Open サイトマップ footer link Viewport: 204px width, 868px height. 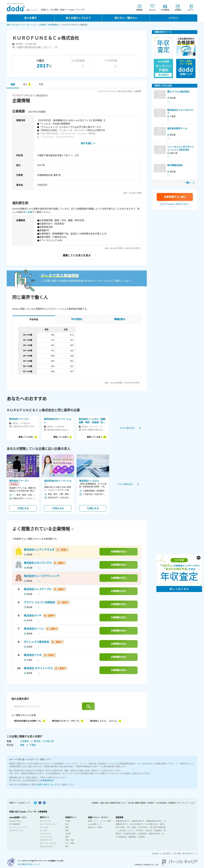[182, 803]
